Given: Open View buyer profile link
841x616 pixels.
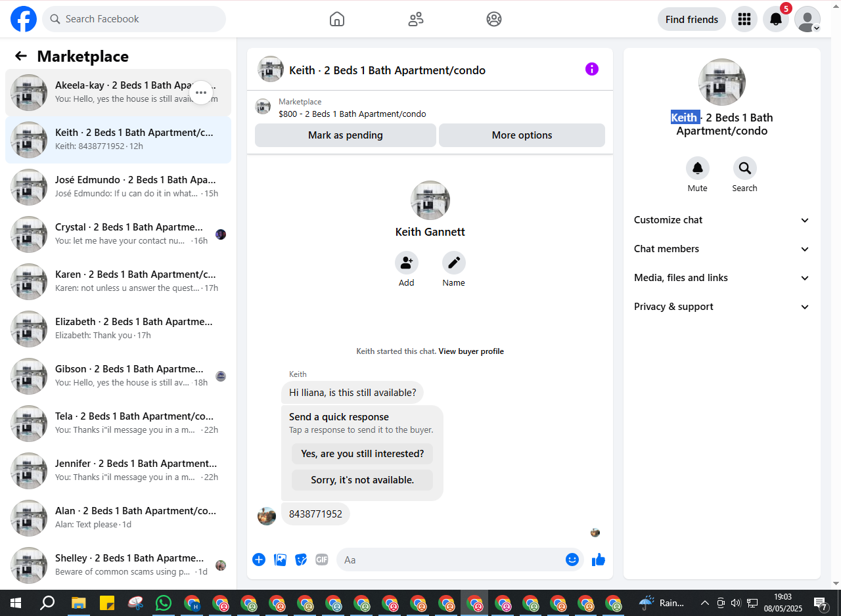Looking at the screenshot, I should (471, 351).
